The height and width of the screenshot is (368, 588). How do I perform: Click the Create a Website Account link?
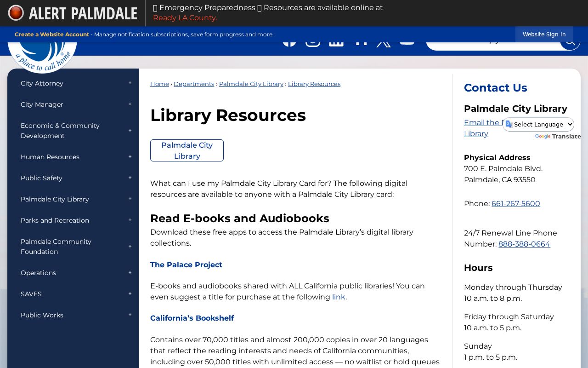pyautogui.click(x=52, y=34)
